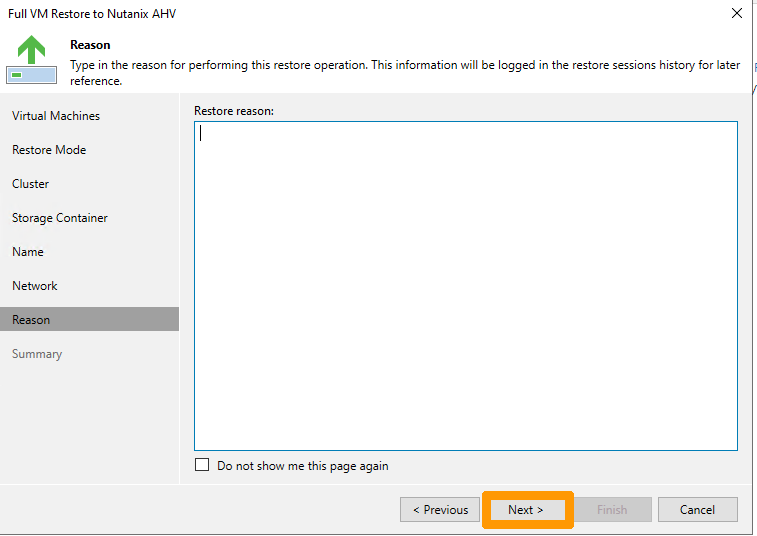Enable 'Do not show me this page again'

(202, 465)
